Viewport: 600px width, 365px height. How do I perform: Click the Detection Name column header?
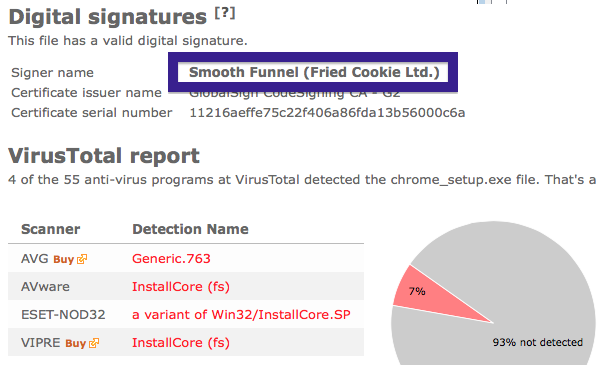point(190,229)
